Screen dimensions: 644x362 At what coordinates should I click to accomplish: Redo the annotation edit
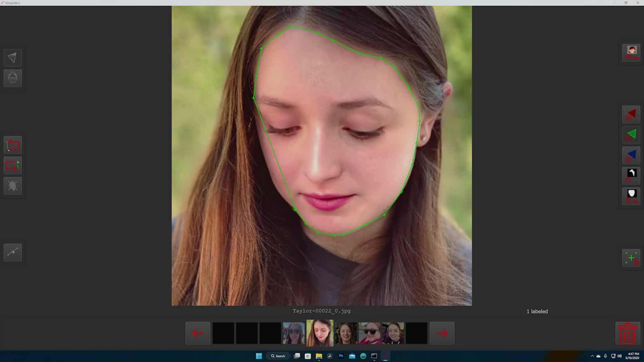[12, 165]
